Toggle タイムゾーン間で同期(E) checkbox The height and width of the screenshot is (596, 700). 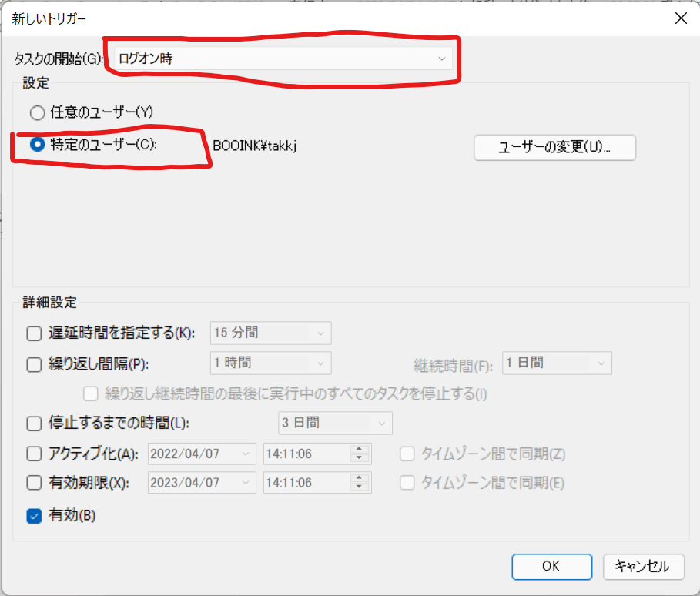pyautogui.click(x=407, y=483)
